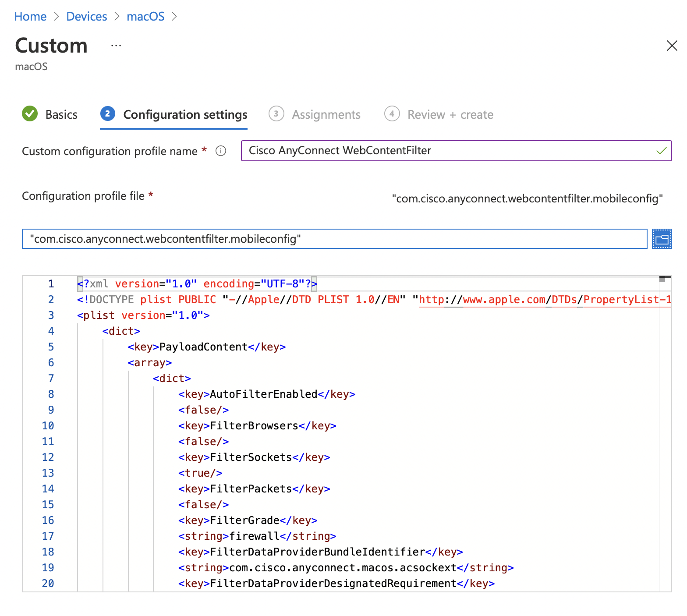
Task: Open the more options ellipsis beside Custom
Action: pyautogui.click(x=116, y=46)
